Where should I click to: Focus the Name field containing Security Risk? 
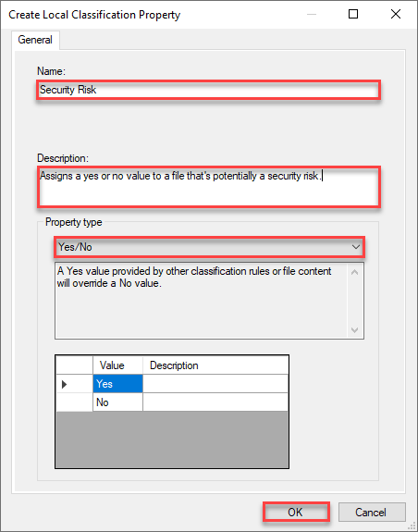(x=208, y=90)
